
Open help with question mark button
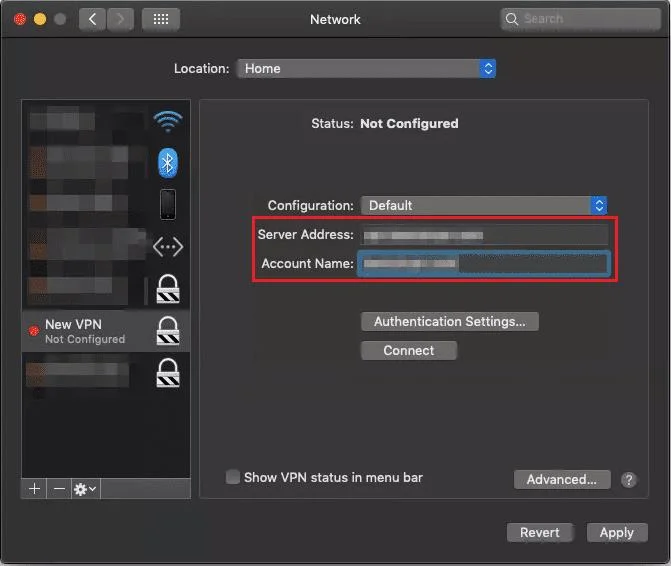tap(629, 480)
